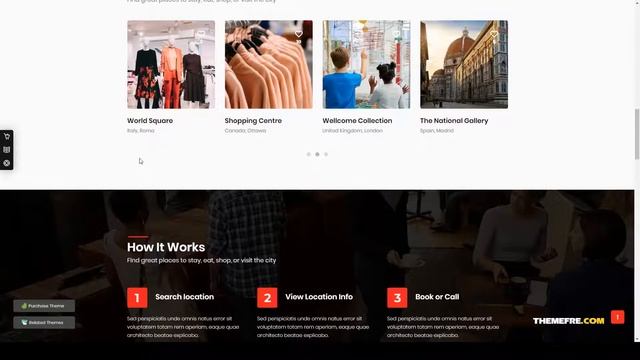Click the 'Book or Call' step heading
This screenshot has width=640, height=360.
[437, 297]
